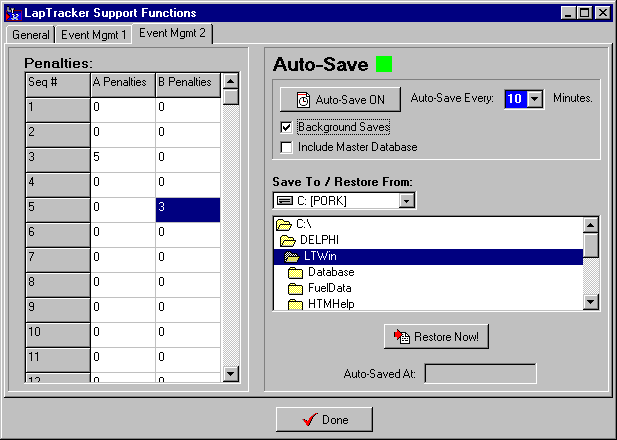Select A Penalties cell in row 1

tap(123, 110)
